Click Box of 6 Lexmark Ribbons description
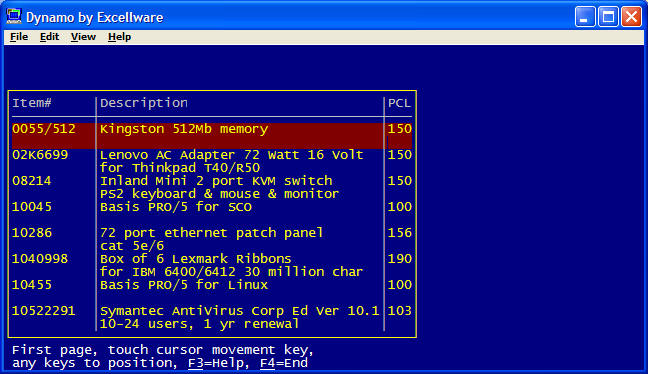The height and width of the screenshot is (374, 648). coord(195,259)
